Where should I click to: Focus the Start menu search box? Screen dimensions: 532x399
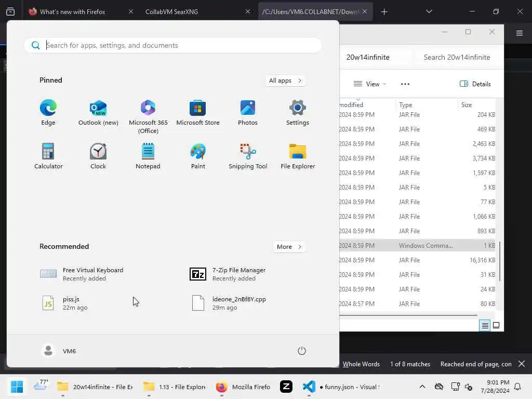[173, 45]
